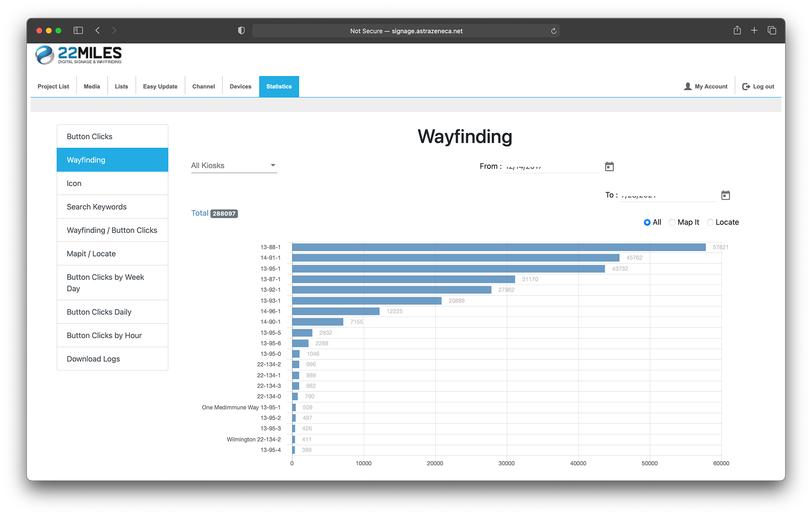812x516 pixels.
Task: Open a new tab with plus icon
Action: point(754,30)
